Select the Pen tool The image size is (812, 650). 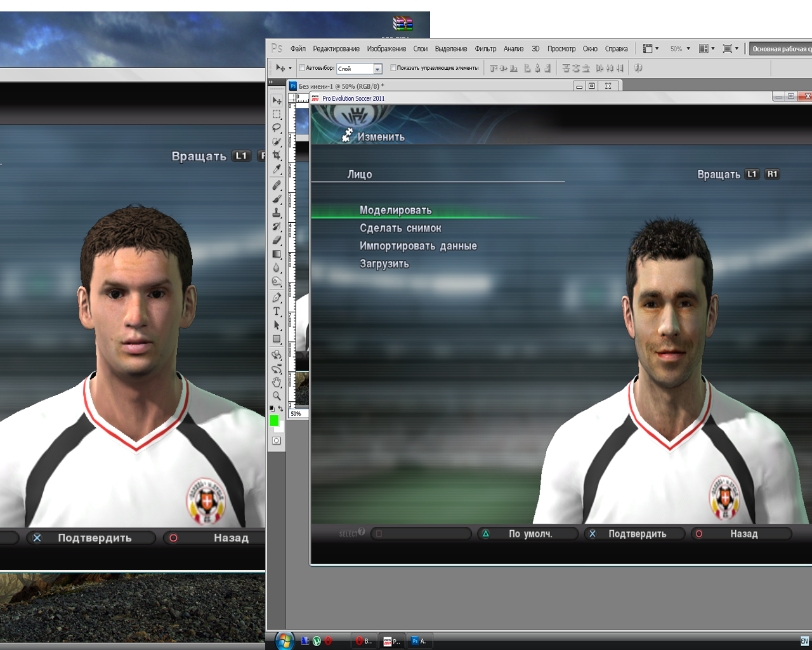[277, 298]
